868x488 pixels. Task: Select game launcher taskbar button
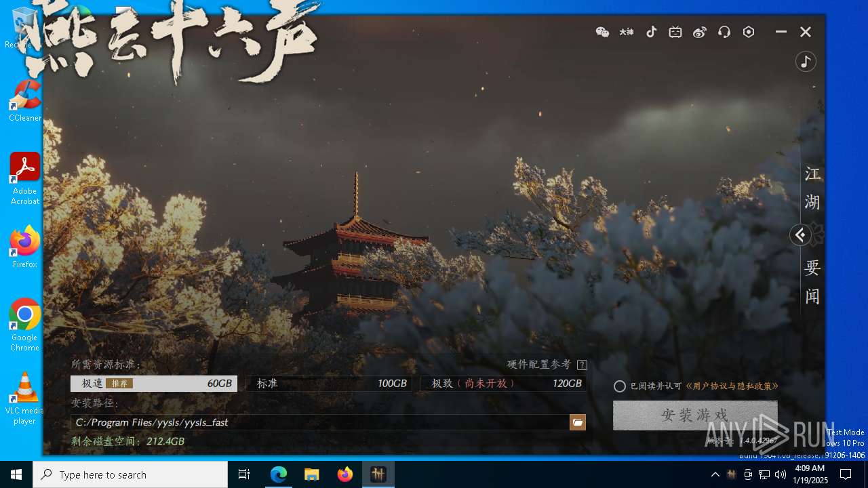pos(378,474)
